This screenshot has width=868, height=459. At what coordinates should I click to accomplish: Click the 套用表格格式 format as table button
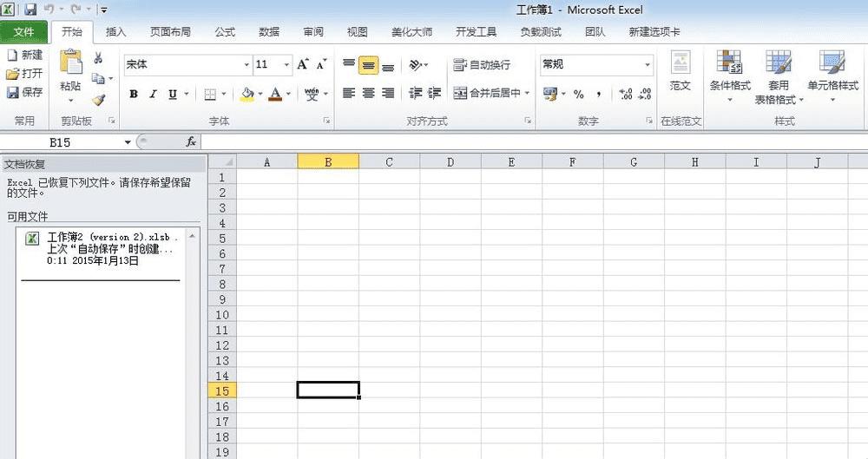pos(779,77)
